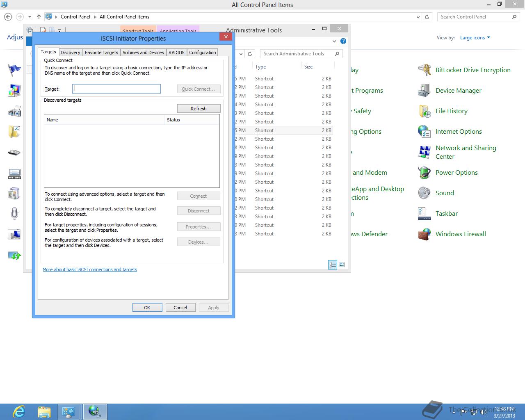Open the Internet Options icon
This screenshot has width=525, height=420.
coord(424,132)
